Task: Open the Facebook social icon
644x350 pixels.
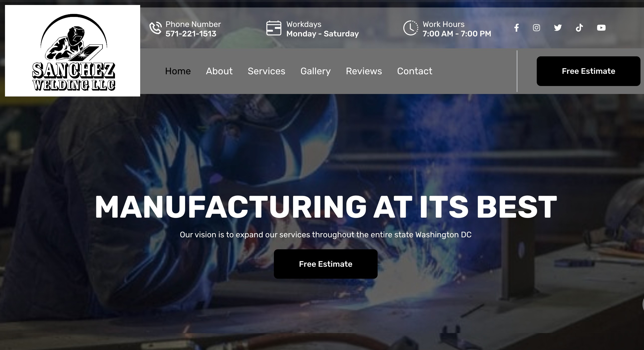Action: tap(517, 28)
